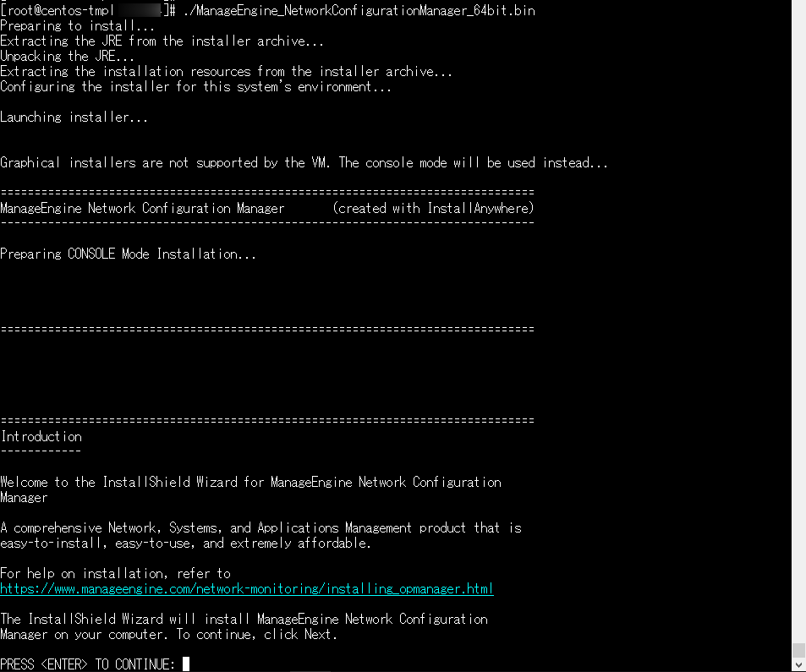Click 'Configuring the installer for this system's environment' line

196,87
